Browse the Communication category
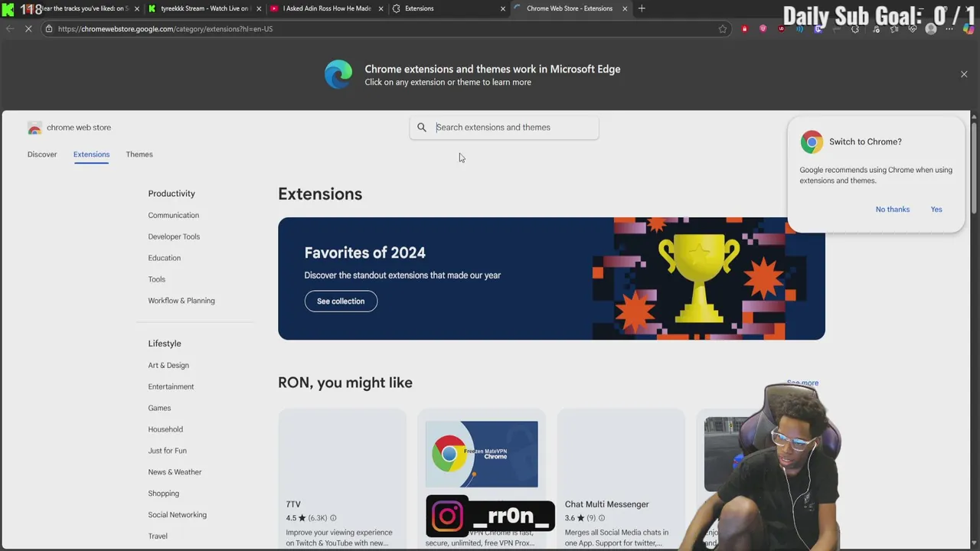 pyautogui.click(x=173, y=216)
